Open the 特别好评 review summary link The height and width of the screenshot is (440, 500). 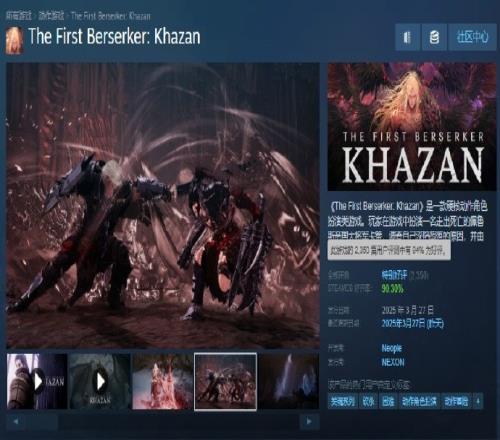(394, 275)
